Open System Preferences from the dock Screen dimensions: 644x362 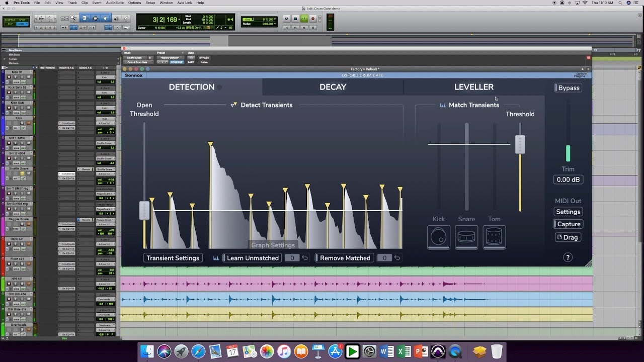tap(370, 351)
